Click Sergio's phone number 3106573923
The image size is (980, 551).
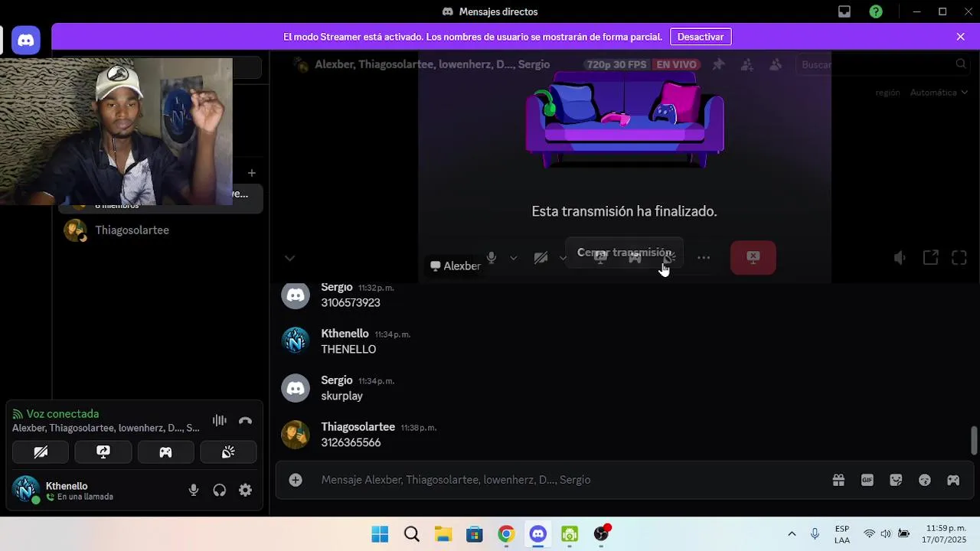click(351, 303)
